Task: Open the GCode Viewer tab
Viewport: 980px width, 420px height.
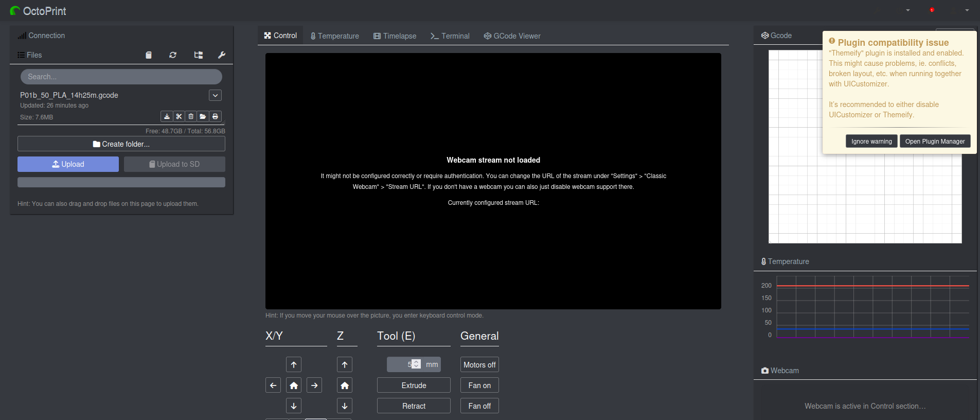Action: point(512,36)
